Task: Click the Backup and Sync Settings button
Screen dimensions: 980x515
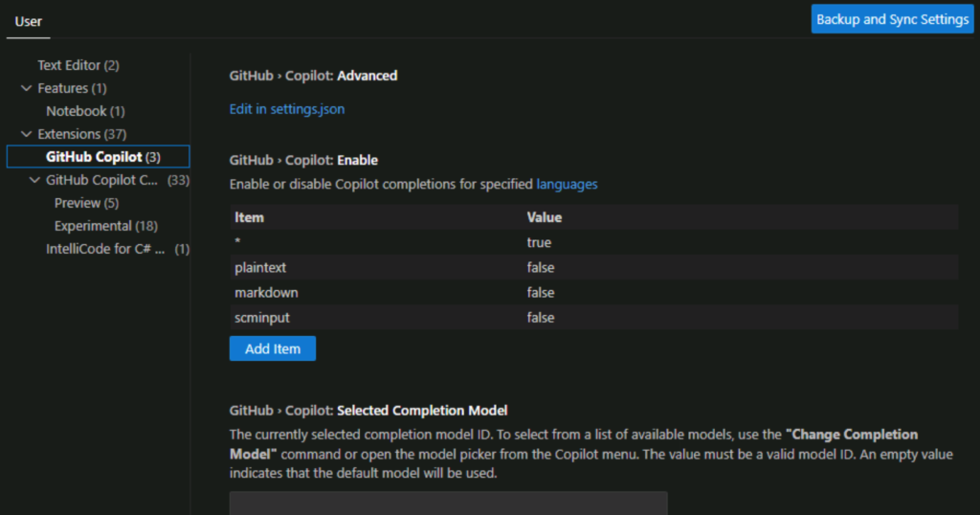Action: (x=892, y=19)
